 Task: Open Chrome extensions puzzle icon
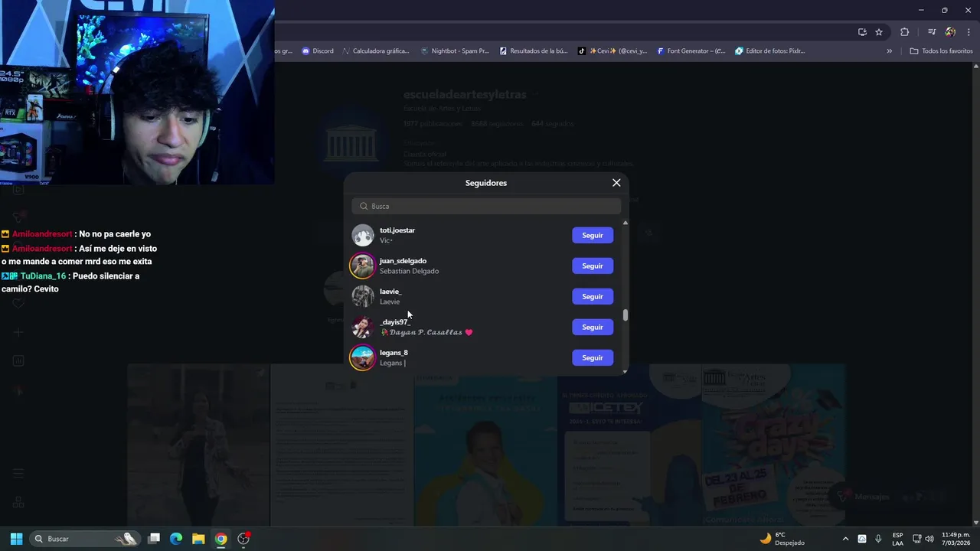(905, 32)
